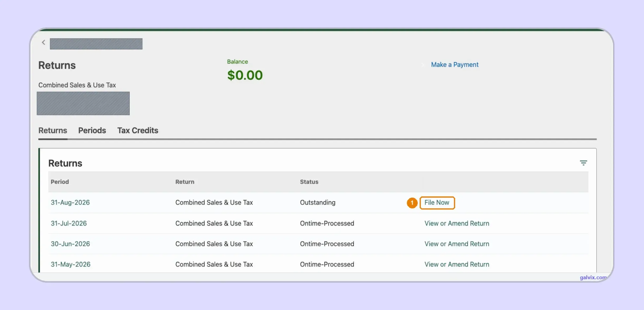Sort by the Status column header
Image resolution: width=644 pixels, height=310 pixels.
309,182
